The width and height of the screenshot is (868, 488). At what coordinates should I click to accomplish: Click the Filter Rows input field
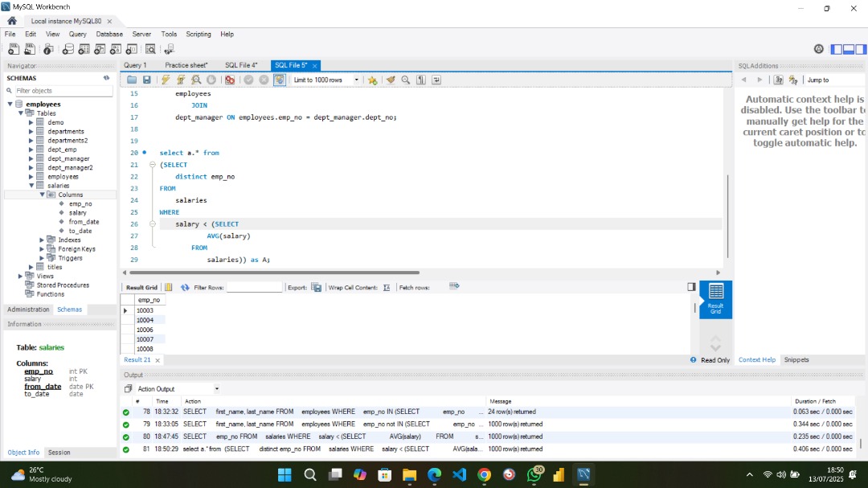[255, 287]
